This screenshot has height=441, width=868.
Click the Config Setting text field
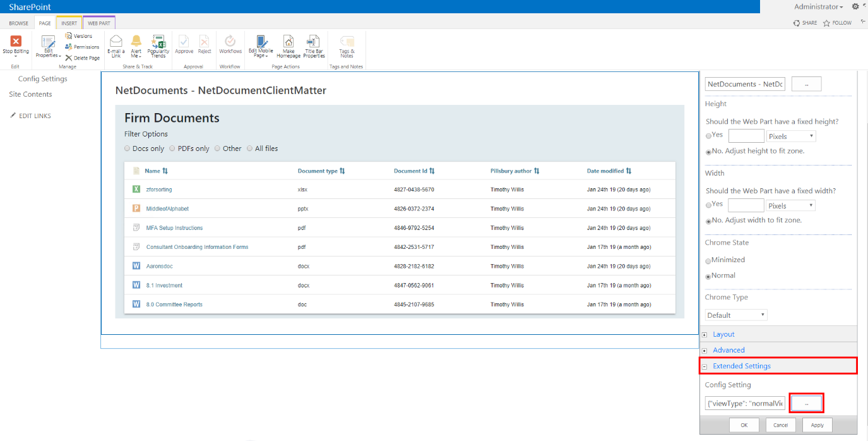coord(745,403)
